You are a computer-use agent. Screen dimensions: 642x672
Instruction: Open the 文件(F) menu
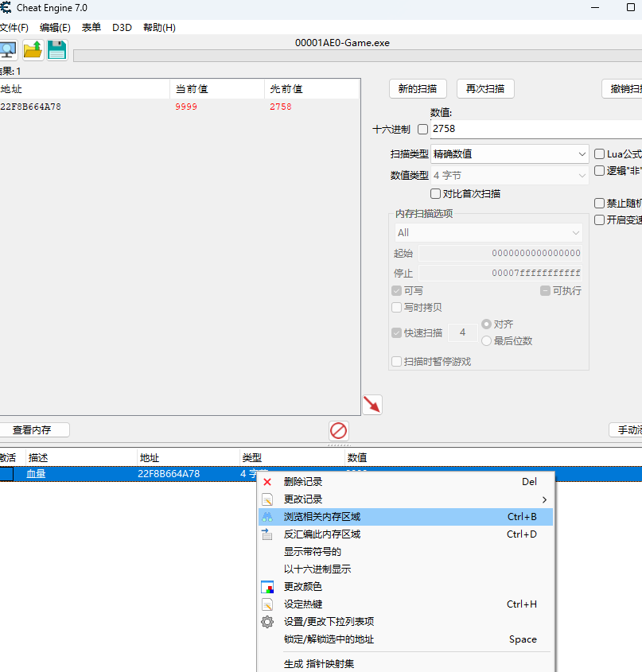[x=14, y=28]
